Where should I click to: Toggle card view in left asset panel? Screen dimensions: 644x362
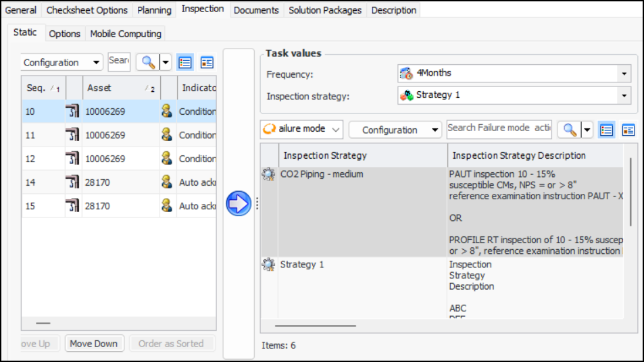click(207, 62)
